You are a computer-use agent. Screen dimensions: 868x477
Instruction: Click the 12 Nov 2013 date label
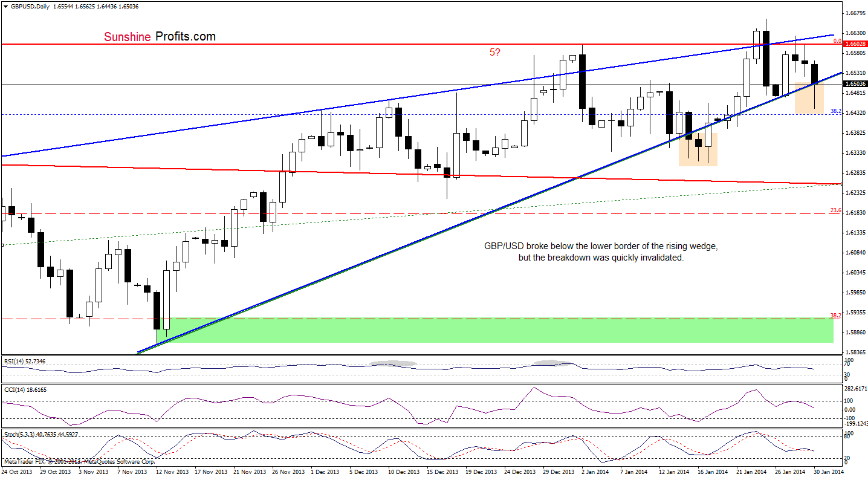(x=173, y=472)
